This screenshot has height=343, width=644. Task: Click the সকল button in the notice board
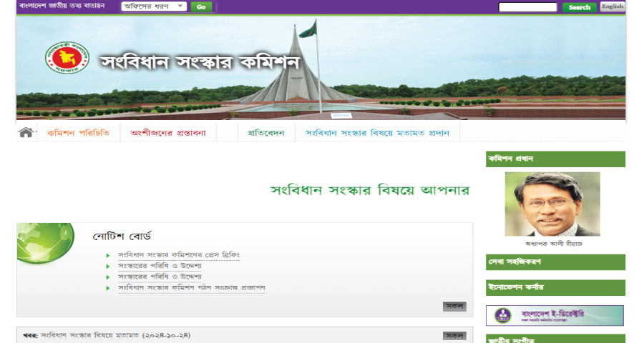(x=454, y=307)
